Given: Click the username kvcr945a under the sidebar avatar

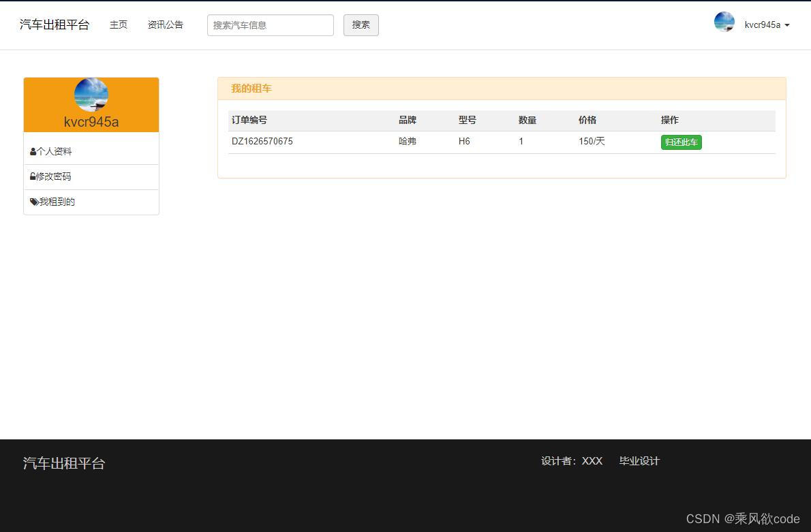Looking at the screenshot, I should point(91,122).
